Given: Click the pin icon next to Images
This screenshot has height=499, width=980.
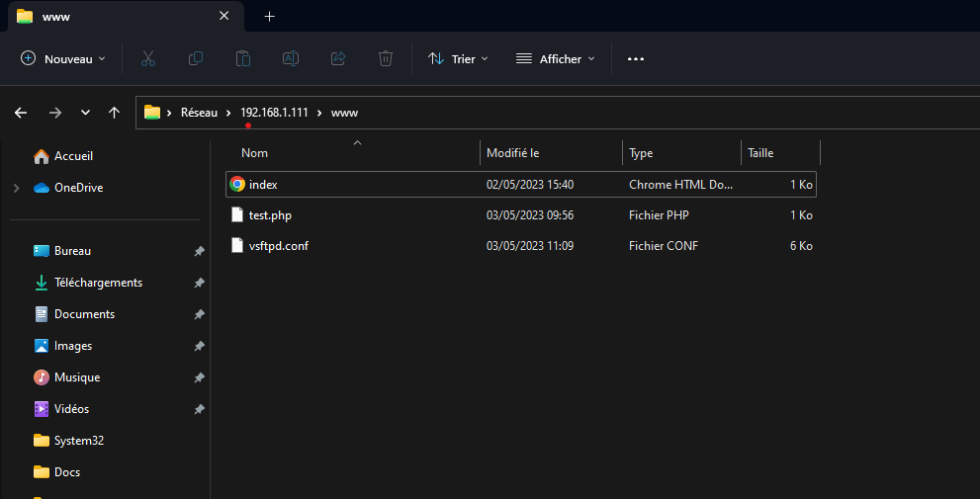Looking at the screenshot, I should click(x=199, y=346).
